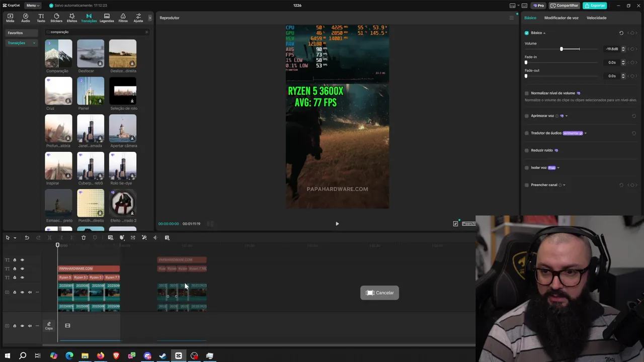Collapse the Básico section arrow
This screenshot has width=644, height=362.
coord(544,33)
